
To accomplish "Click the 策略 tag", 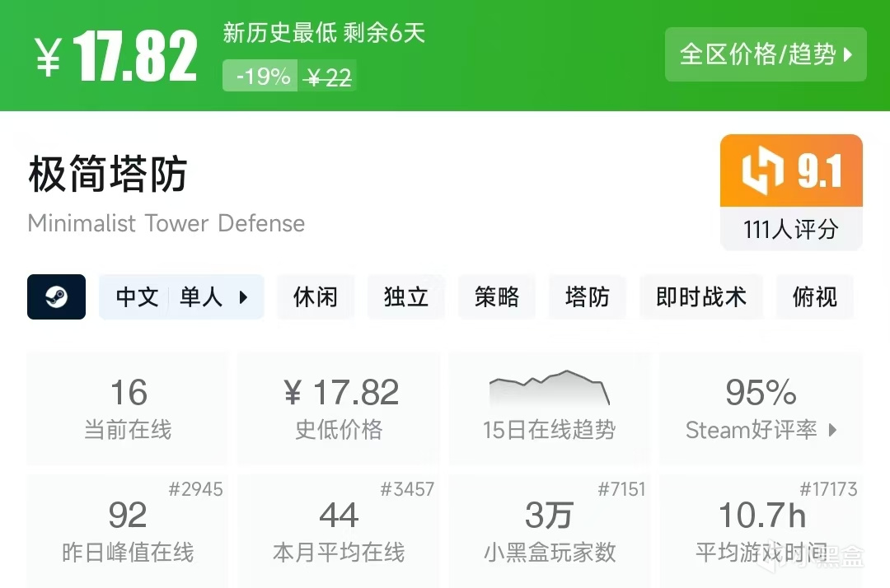I will click(x=497, y=297).
